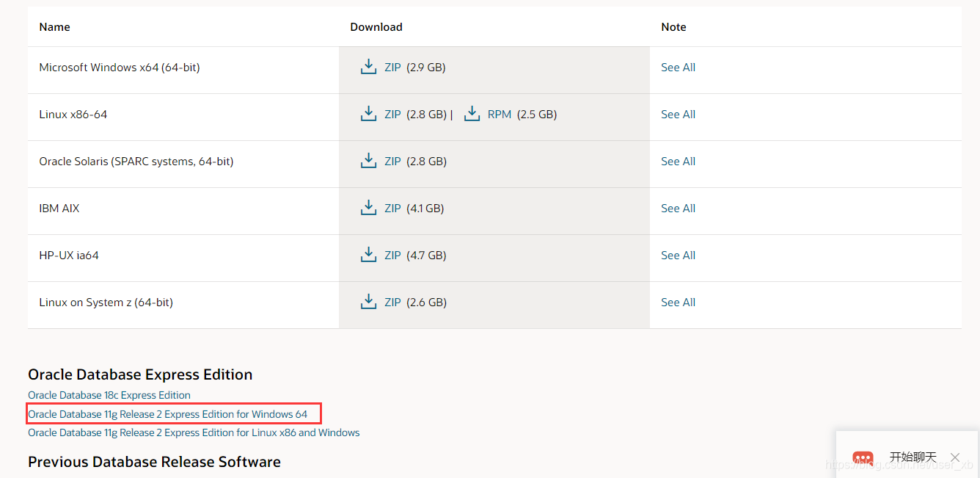Select the IBM AIX name text
The image size is (980, 478).
tap(59, 209)
